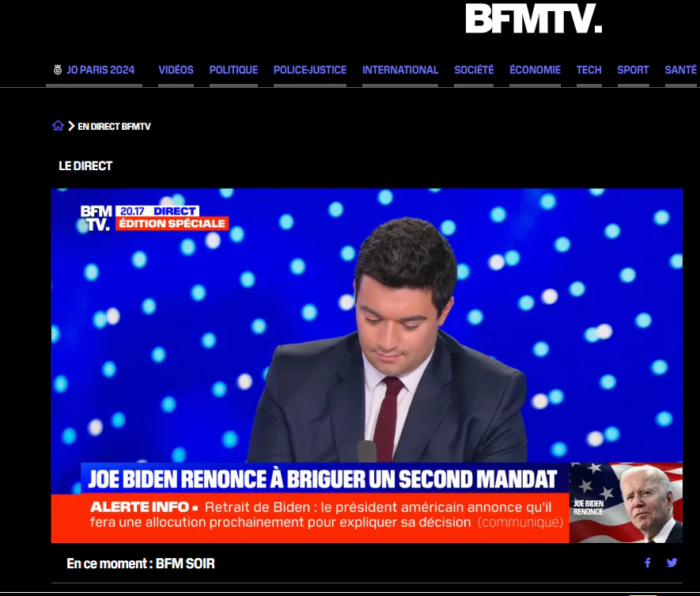Click the Olympic medal icon beside JO Paris 2024
The height and width of the screenshot is (596, 700).
click(58, 70)
